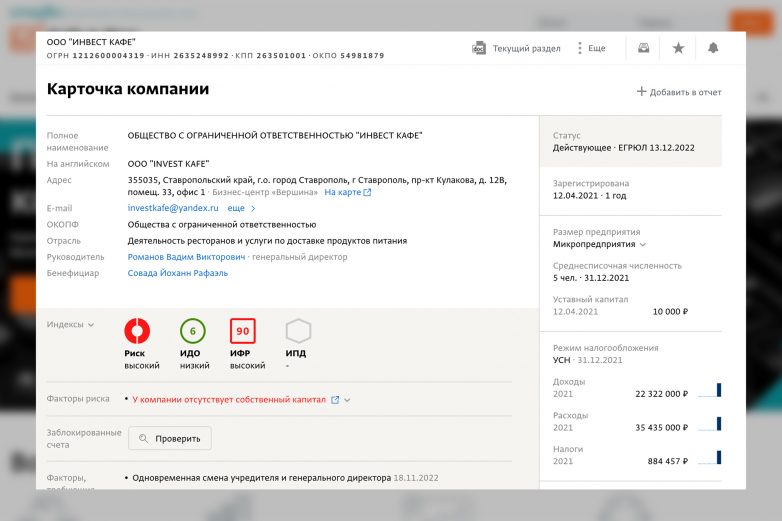Show more emails via еще link
Image resolution: width=782 pixels, height=521 pixels.
[x=241, y=208]
